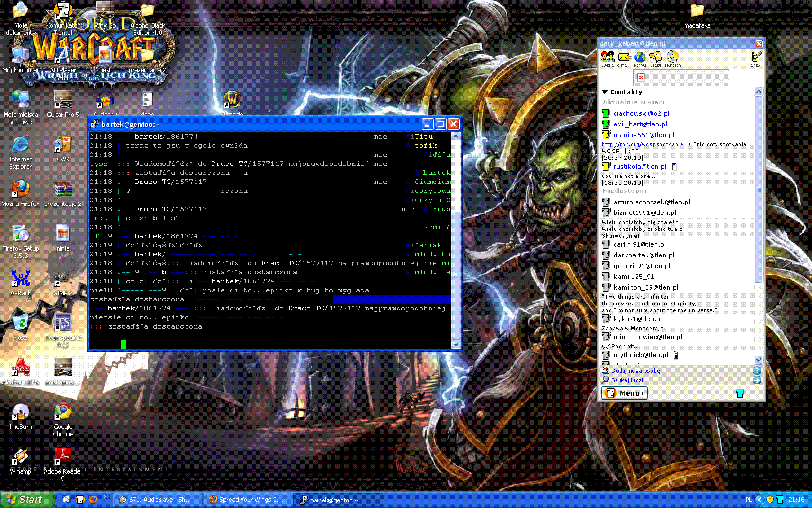Image resolution: width=812 pixels, height=508 pixels.
Task: Open Internet Explorer desktop shortcut
Action: coord(20,152)
